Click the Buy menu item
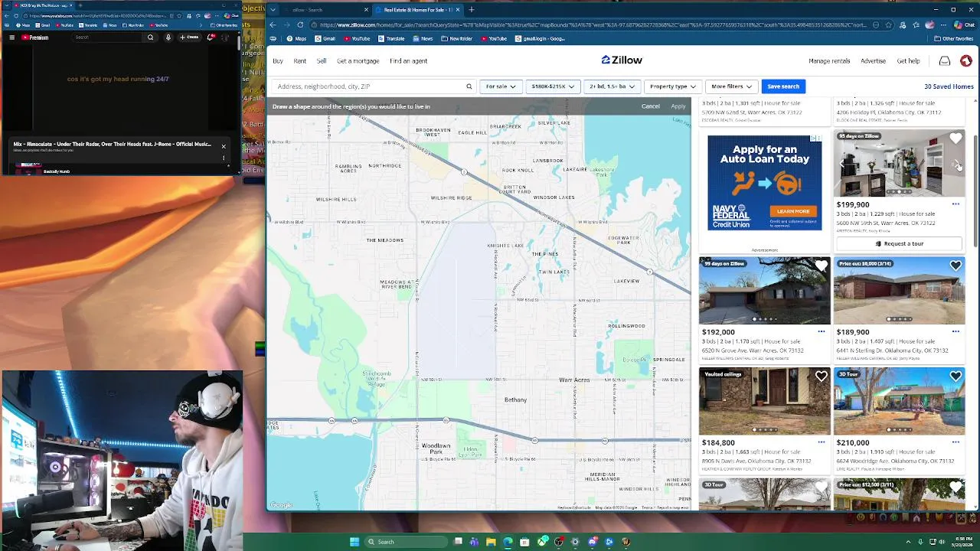The height and width of the screenshot is (551, 980). point(278,60)
